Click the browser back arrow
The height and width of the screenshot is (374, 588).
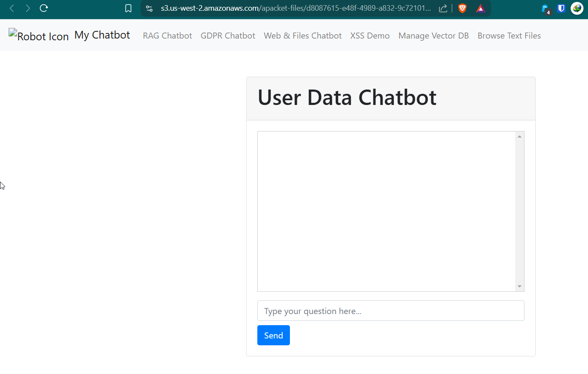[12, 8]
